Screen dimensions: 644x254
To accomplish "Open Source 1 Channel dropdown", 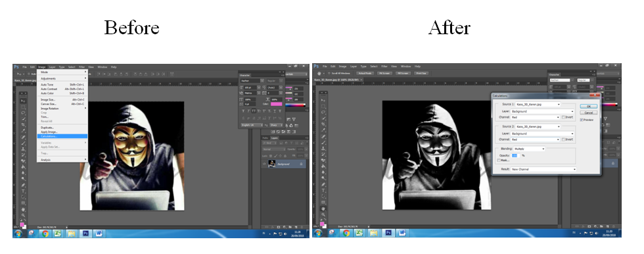I will click(536, 117).
